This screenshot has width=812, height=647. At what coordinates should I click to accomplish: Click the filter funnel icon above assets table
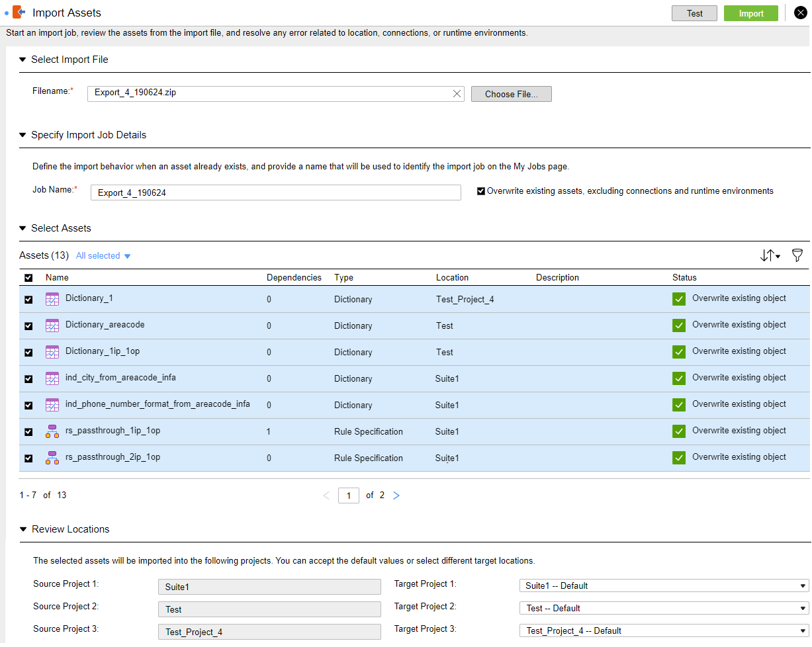click(797, 255)
